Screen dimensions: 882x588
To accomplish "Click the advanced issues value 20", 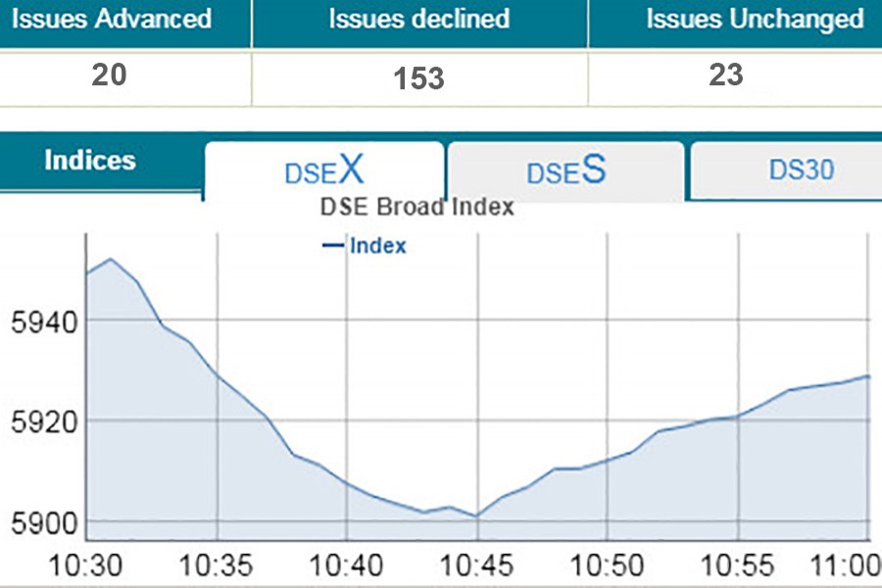I will 109,75.
